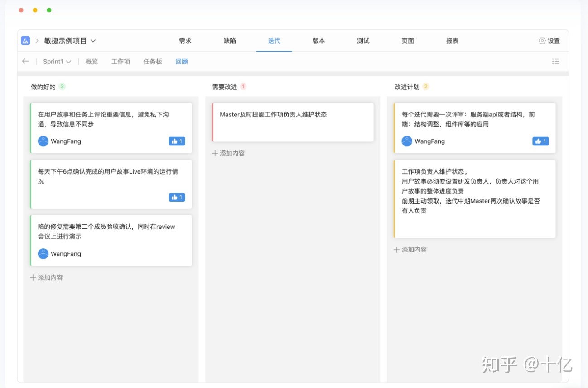Toggle like on 每个迭代需要一次评审 card
This screenshot has height=388, width=588.
click(540, 141)
